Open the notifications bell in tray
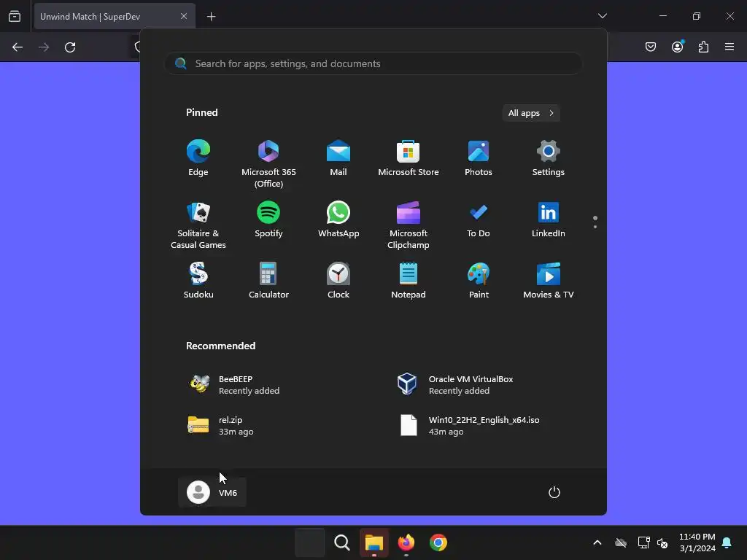The image size is (747, 560). click(x=727, y=542)
